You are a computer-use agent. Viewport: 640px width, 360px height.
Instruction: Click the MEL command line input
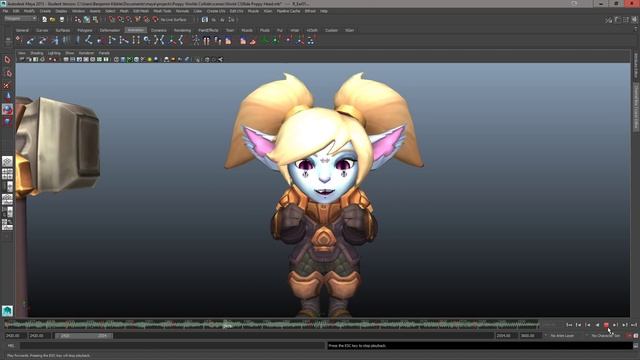point(172,346)
